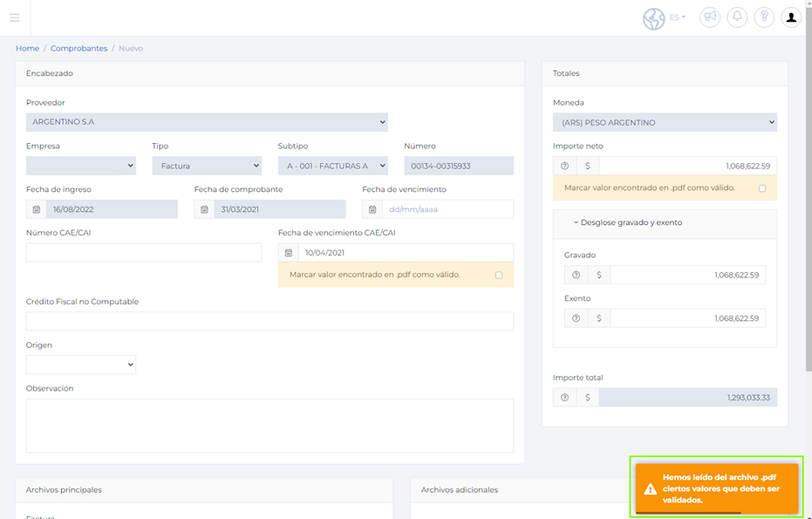This screenshot has width=812, height=519.
Task: Click calendar icon next to Fecha de comprobante
Action: pyautogui.click(x=204, y=209)
